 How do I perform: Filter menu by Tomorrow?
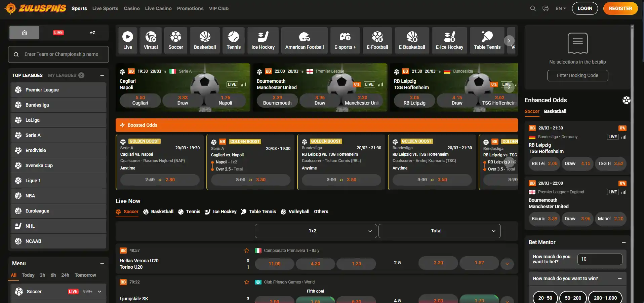point(85,275)
